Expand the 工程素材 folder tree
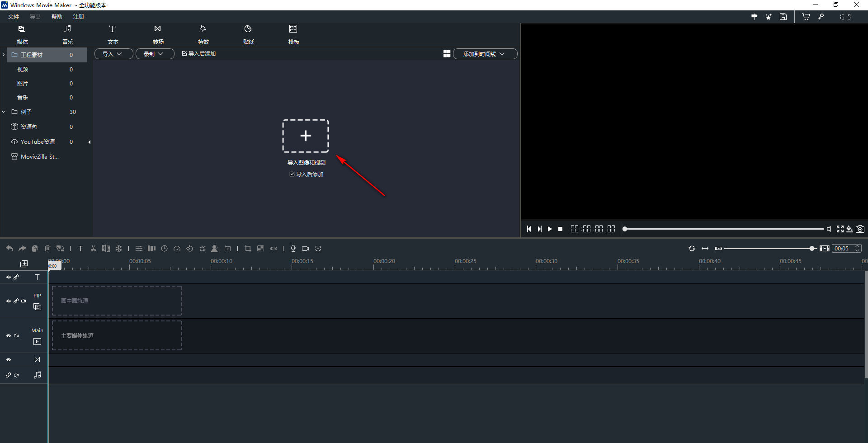 click(4, 55)
